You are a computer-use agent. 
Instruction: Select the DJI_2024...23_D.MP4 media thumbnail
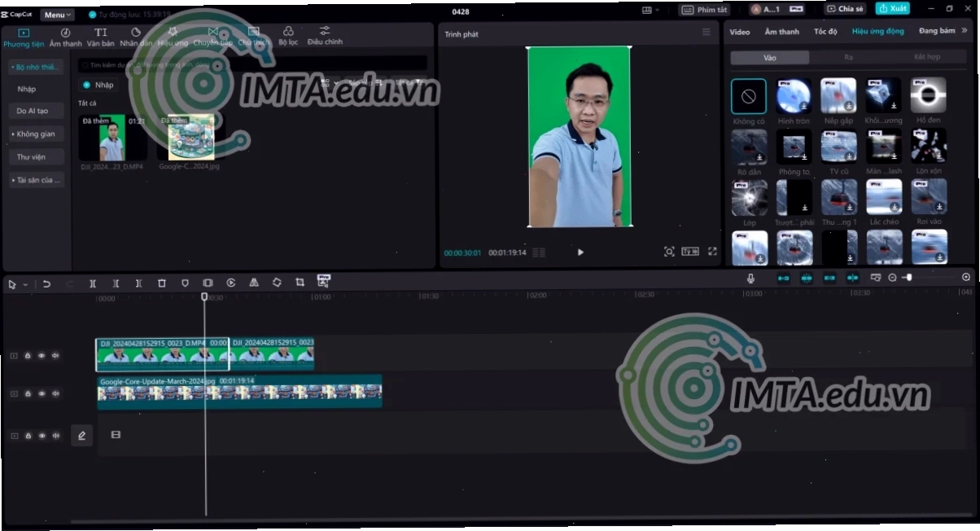(x=113, y=138)
